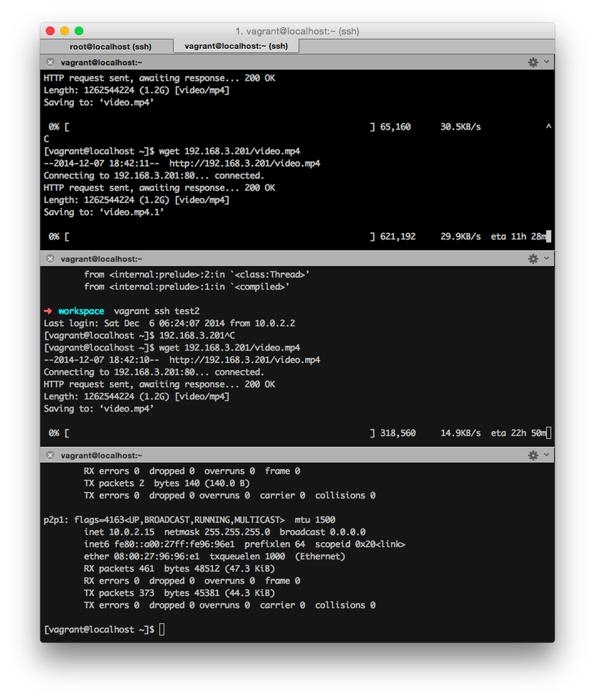Focus the middle pane title bar

(270, 259)
